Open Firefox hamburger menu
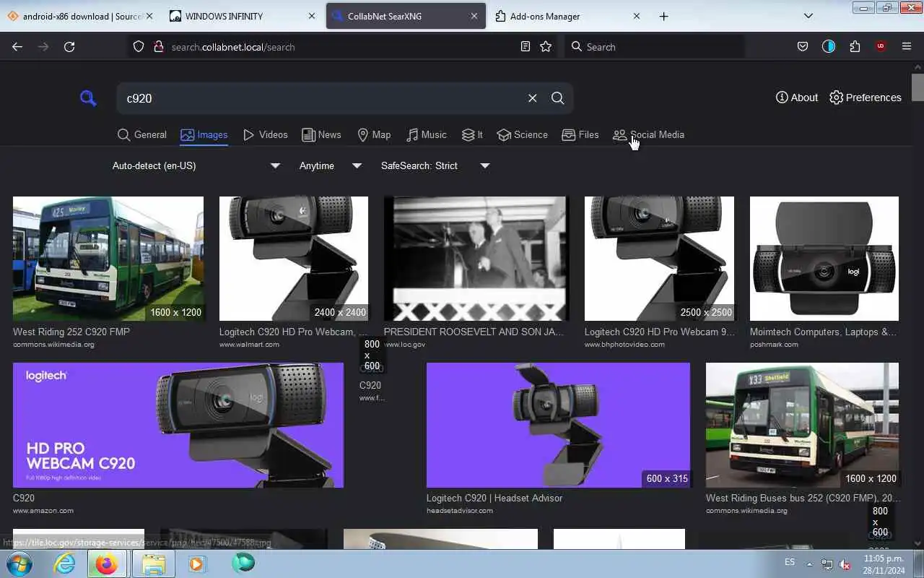This screenshot has width=924, height=578. tap(907, 46)
